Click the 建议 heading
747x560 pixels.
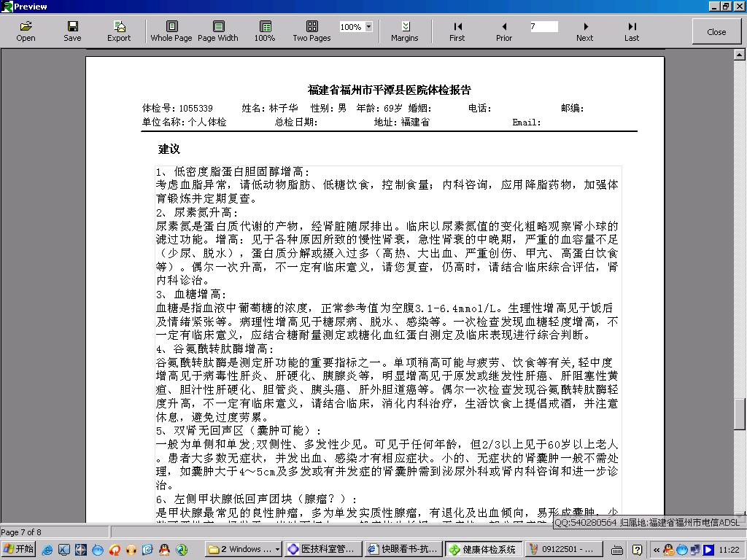point(169,149)
